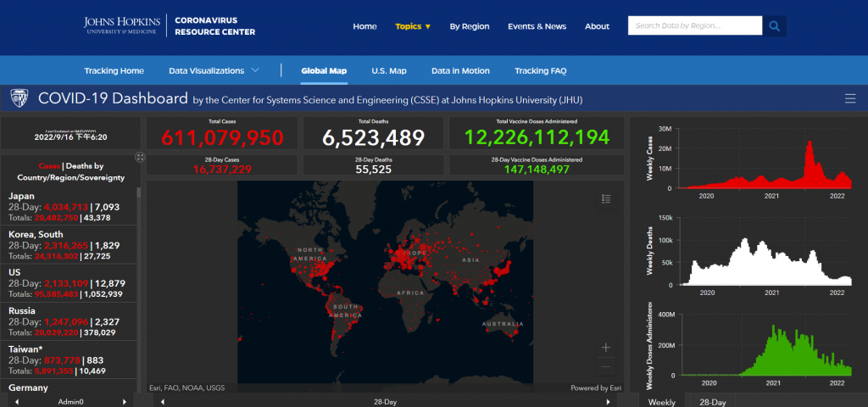This screenshot has height=407, width=868.
Task: Open the map legend list icon
Action: coord(606,198)
